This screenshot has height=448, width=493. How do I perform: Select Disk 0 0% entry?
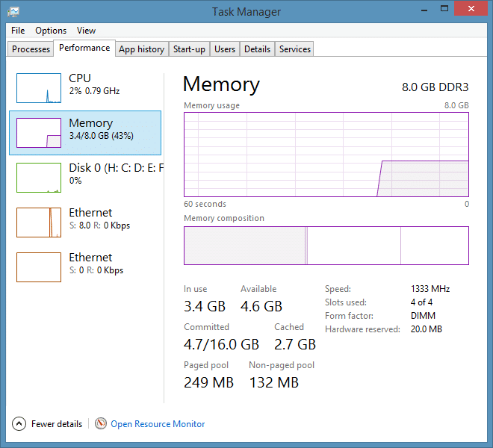85,178
